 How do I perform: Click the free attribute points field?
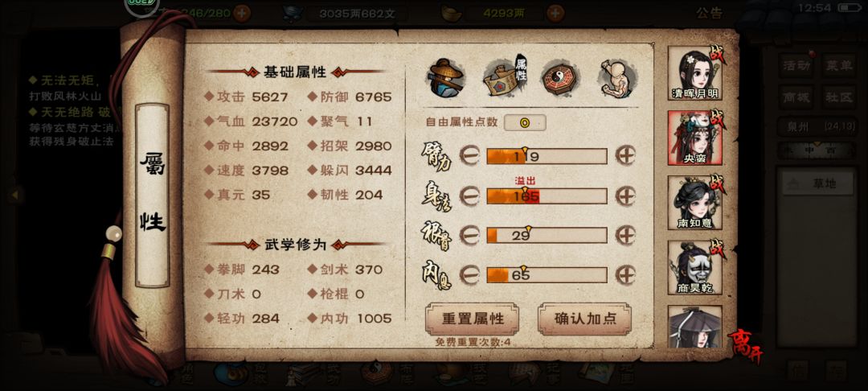point(525,122)
